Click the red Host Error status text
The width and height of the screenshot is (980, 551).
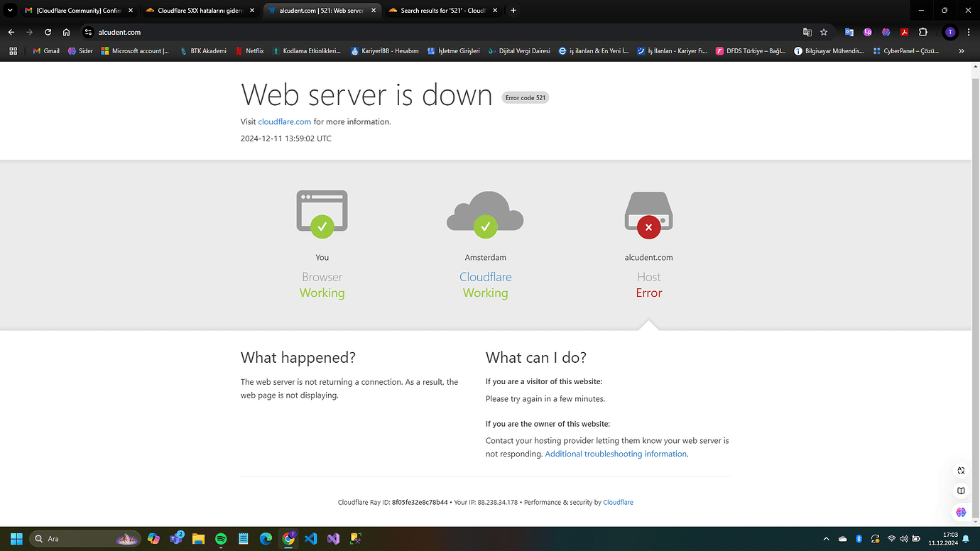pyautogui.click(x=649, y=293)
